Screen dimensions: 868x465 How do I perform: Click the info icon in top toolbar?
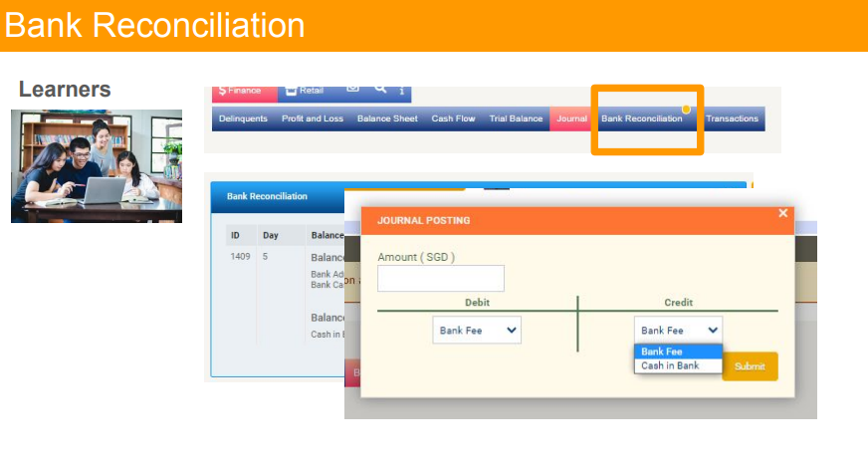tap(402, 91)
